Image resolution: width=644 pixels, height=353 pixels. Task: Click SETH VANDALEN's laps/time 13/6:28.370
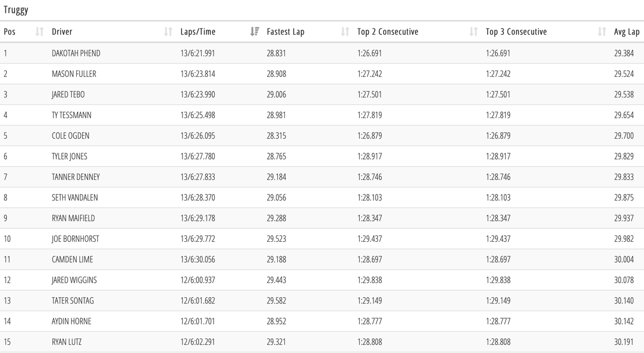click(x=198, y=198)
